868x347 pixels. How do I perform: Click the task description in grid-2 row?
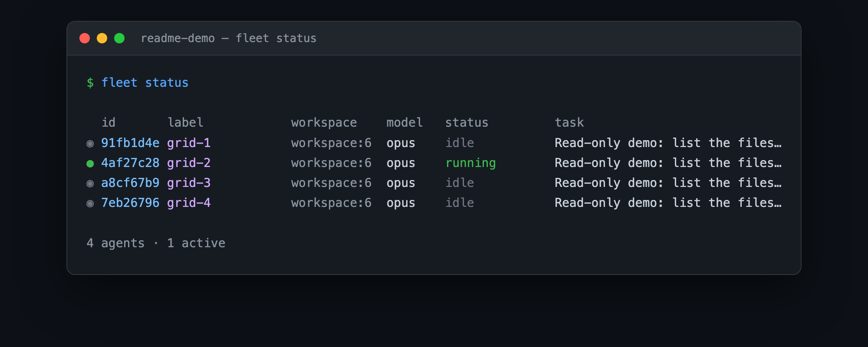[x=668, y=163]
